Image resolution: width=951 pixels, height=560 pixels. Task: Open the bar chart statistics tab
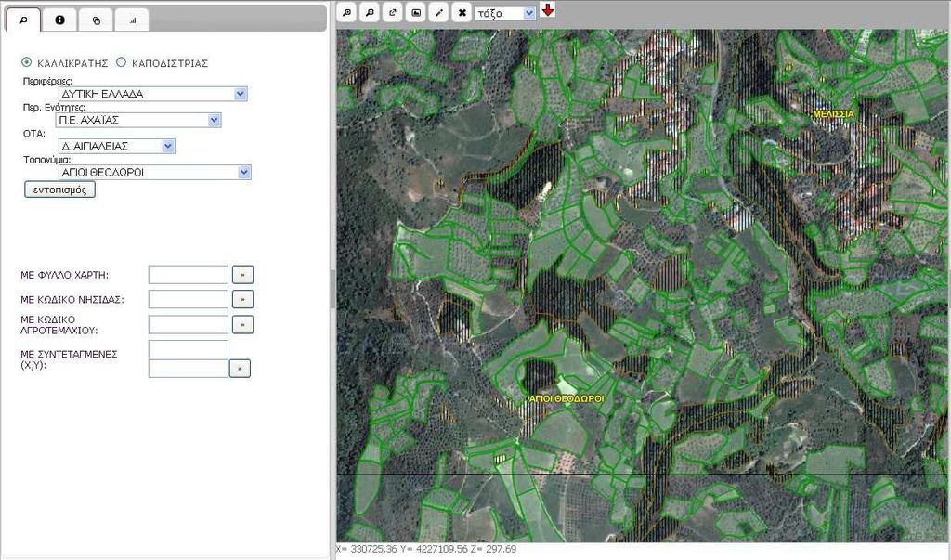tap(132, 20)
